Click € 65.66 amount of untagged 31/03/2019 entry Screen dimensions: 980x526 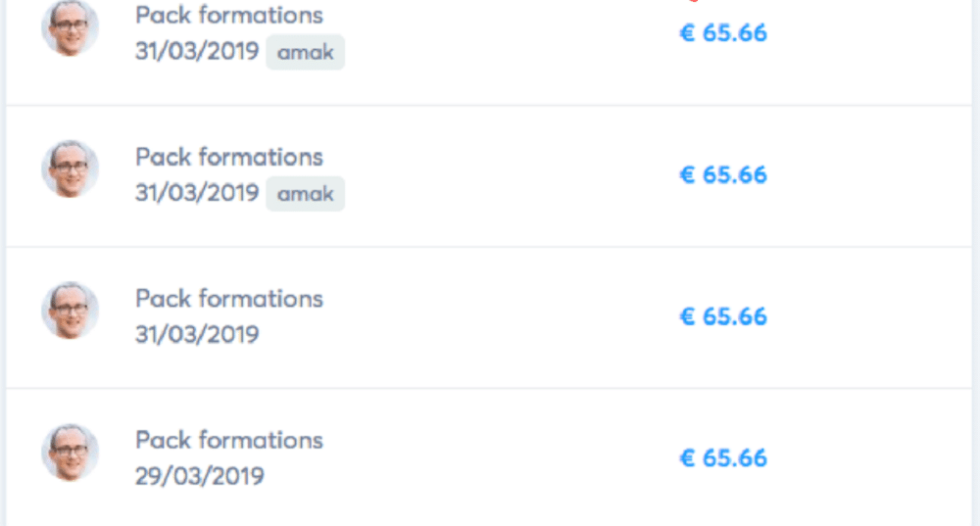pyautogui.click(x=723, y=316)
